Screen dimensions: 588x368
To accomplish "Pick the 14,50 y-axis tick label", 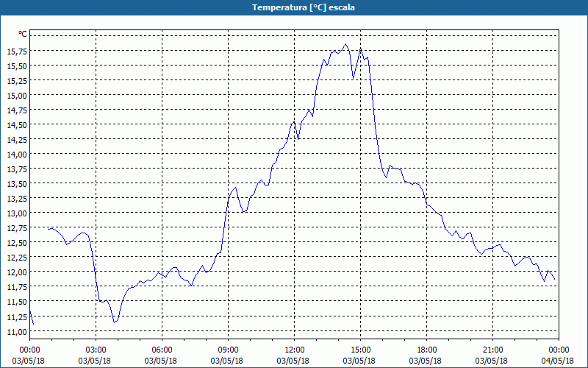I will 17,125.
